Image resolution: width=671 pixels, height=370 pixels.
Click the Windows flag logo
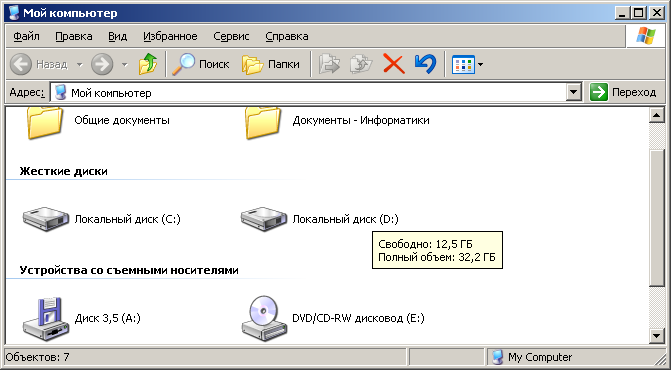[x=646, y=36]
